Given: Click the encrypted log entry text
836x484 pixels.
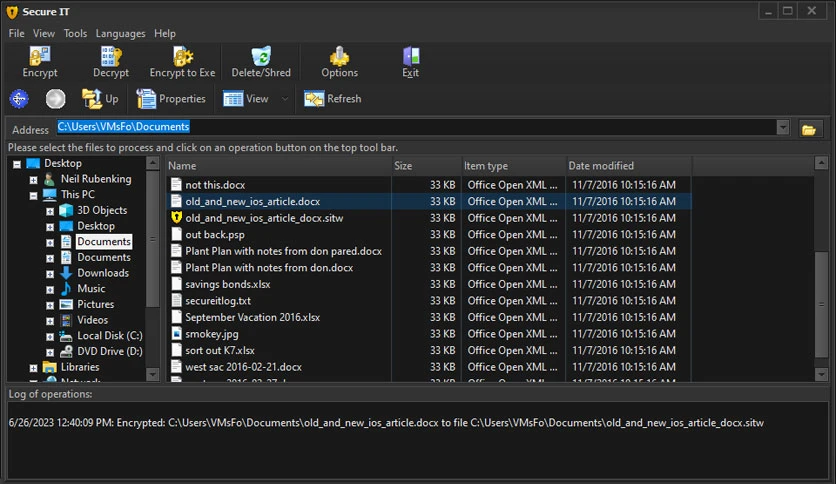Looking at the screenshot, I should point(386,423).
